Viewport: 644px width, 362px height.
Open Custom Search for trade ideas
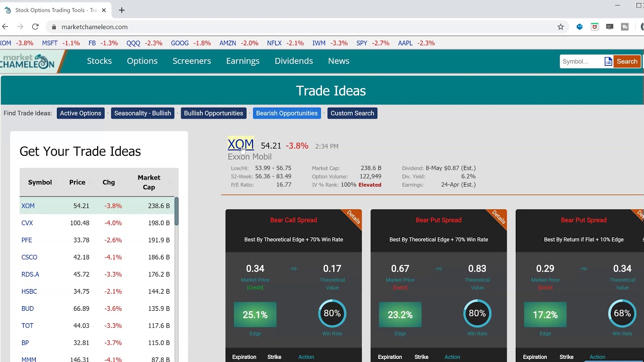[352, 113]
